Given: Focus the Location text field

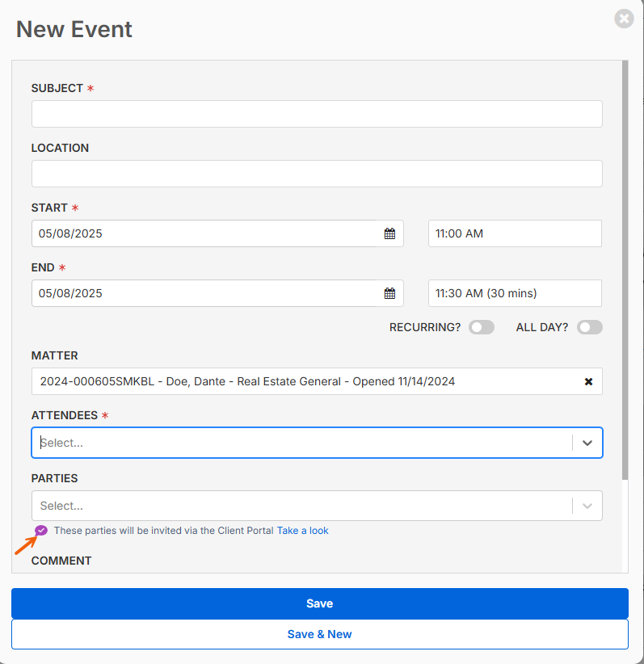Looking at the screenshot, I should pos(317,174).
